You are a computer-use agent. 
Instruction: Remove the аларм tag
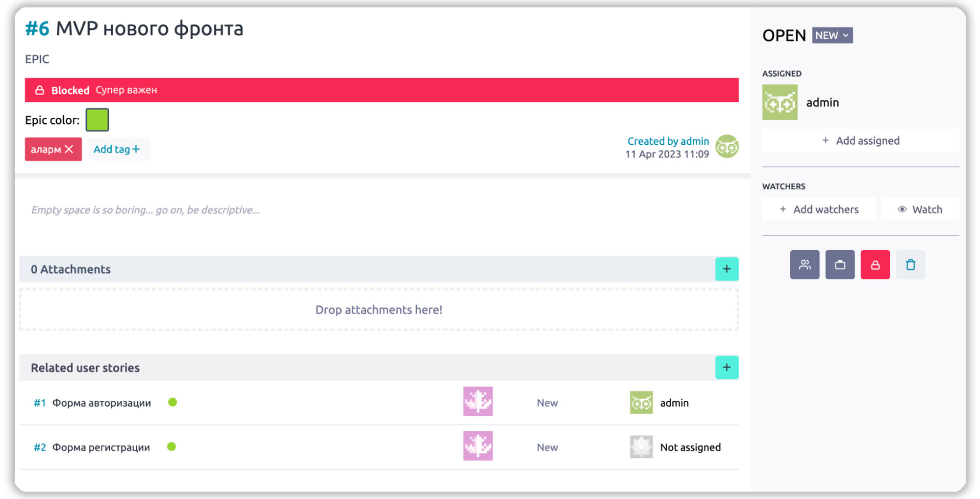pos(69,149)
